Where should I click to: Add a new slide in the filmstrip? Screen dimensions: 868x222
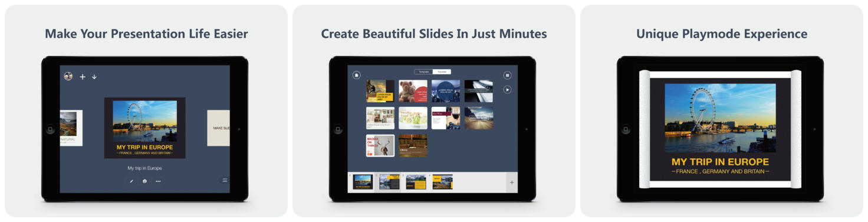click(x=512, y=182)
